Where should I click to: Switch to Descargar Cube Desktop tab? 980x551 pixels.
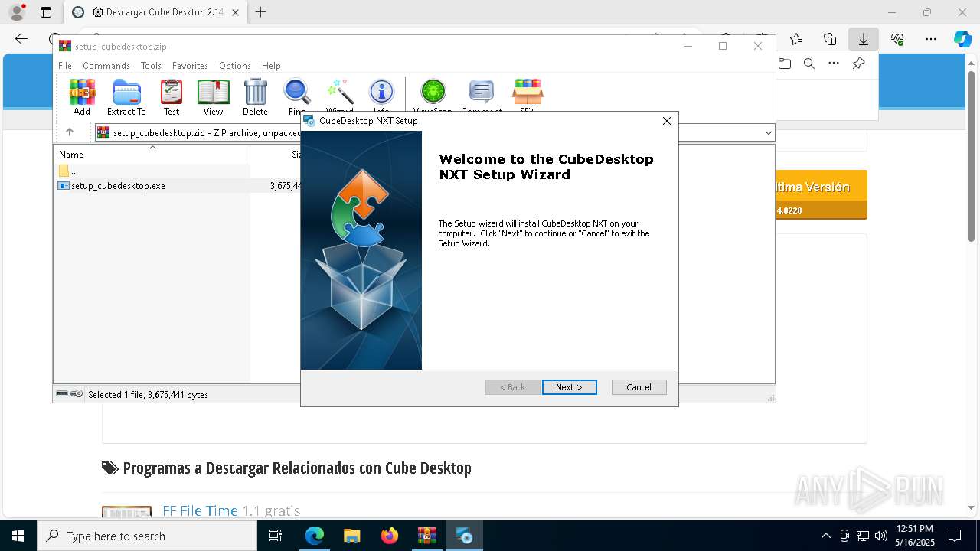[157, 12]
